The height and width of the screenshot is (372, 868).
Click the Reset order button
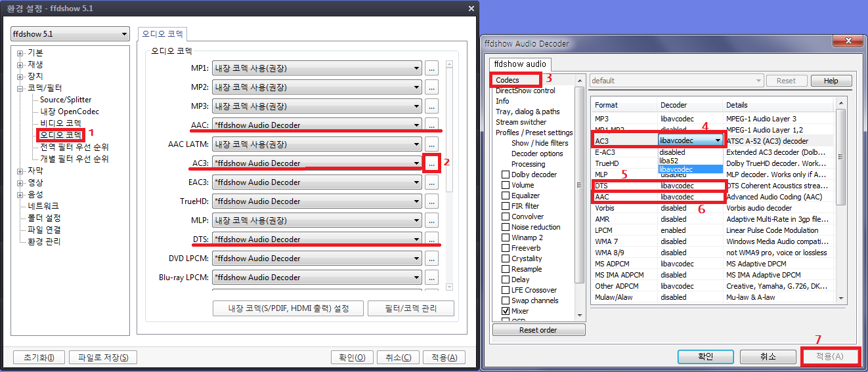click(x=538, y=330)
